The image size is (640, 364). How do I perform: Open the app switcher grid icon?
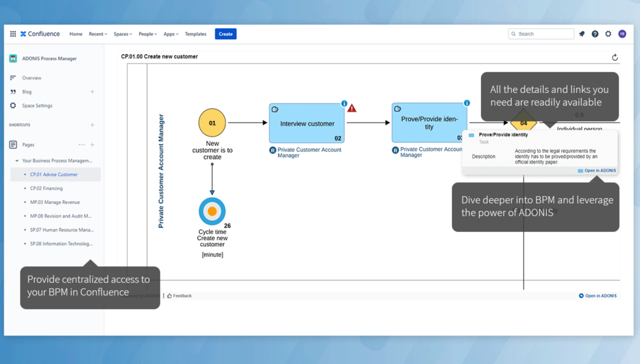pos(13,34)
